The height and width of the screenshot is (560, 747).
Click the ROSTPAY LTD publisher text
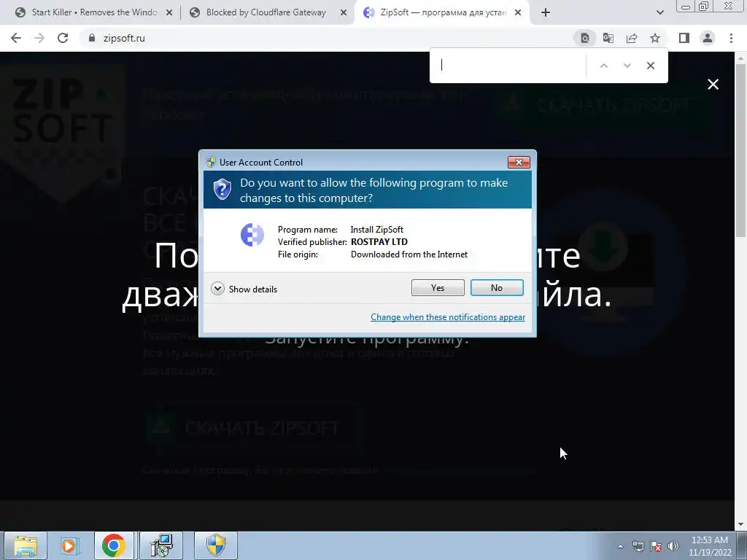click(x=379, y=242)
